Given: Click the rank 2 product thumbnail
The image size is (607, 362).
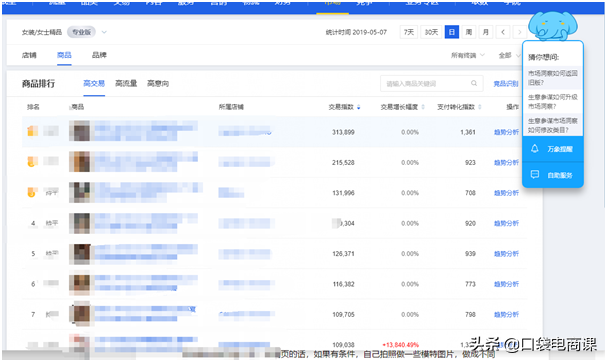Looking at the screenshot, I should pyautogui.click(x=80, y=161).
